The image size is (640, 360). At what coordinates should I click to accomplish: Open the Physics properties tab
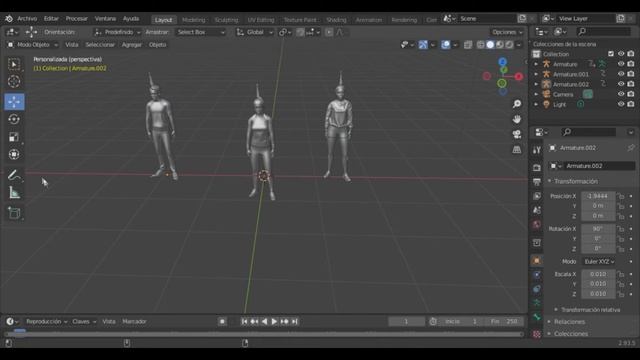tap(537, 275)
